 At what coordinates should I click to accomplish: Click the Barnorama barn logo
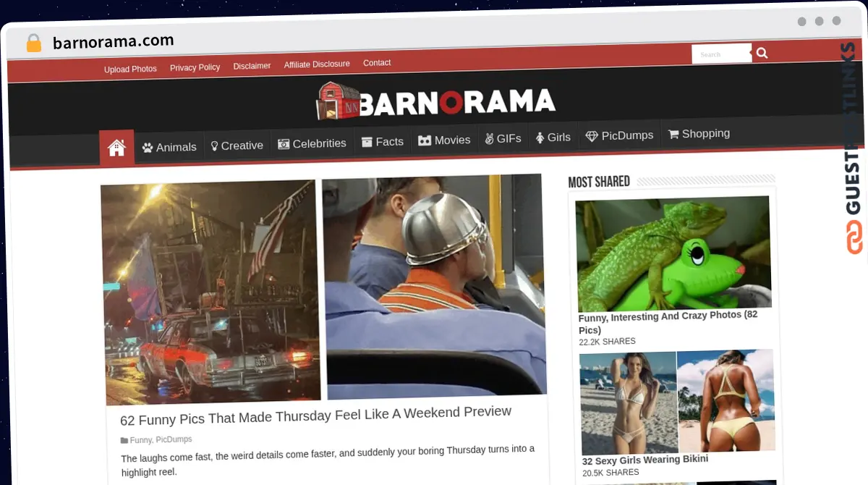point(436,102)
